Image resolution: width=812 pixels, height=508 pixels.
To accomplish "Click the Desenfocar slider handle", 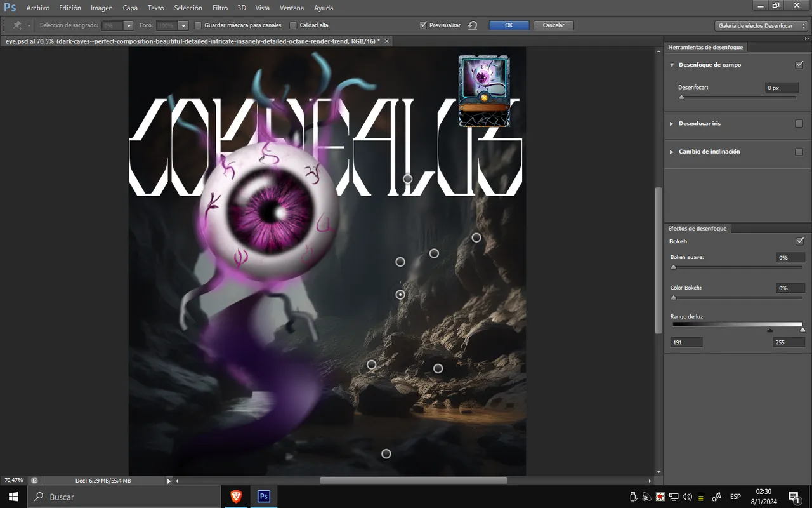I will pyautogui.click(x=681, y=97).
